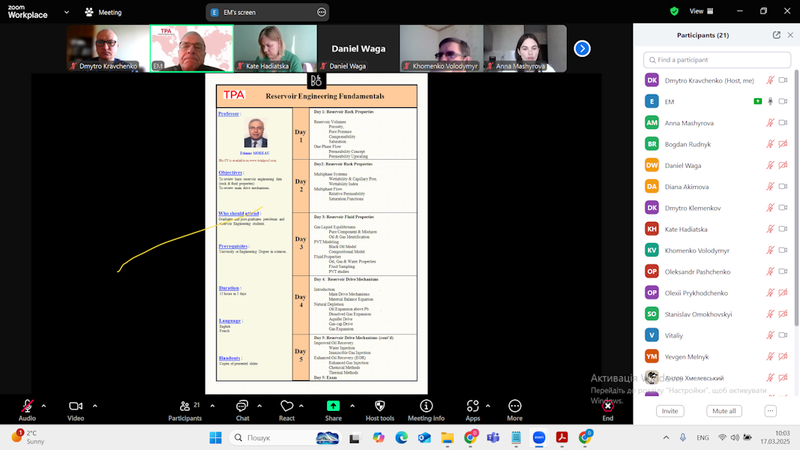Viewport: 800px width, 450px height.
Task: Open EM's screen share options ellipsis
Action: [321, 12]
